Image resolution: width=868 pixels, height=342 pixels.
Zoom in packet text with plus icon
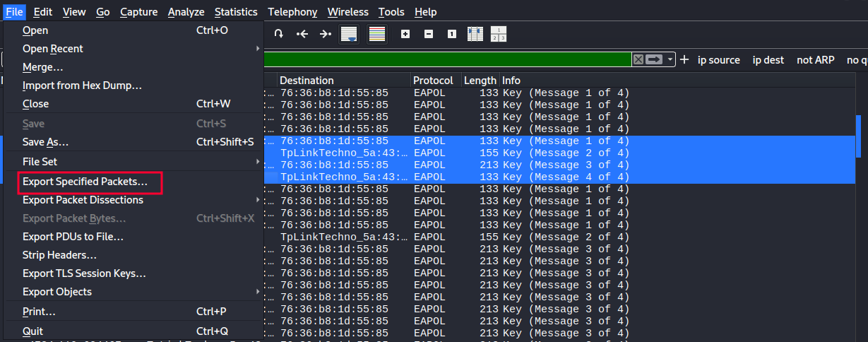(x=405, y=34)
